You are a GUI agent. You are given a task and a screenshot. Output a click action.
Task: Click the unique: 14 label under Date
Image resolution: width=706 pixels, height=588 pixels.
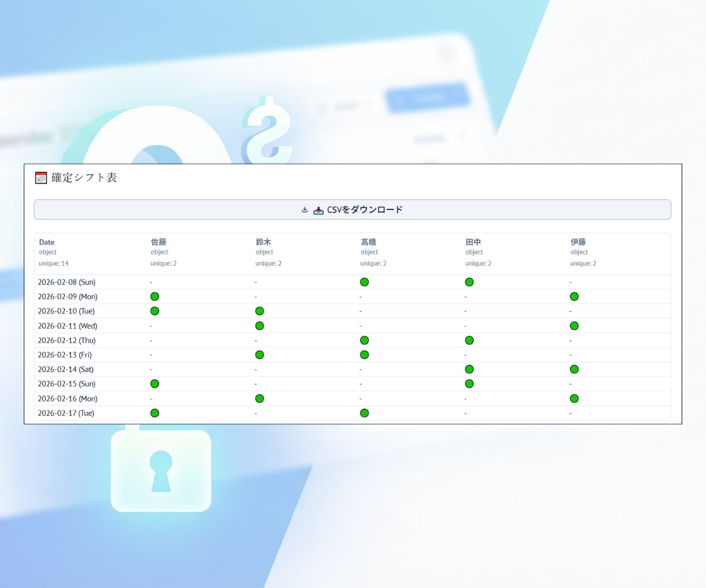[54, 263]
